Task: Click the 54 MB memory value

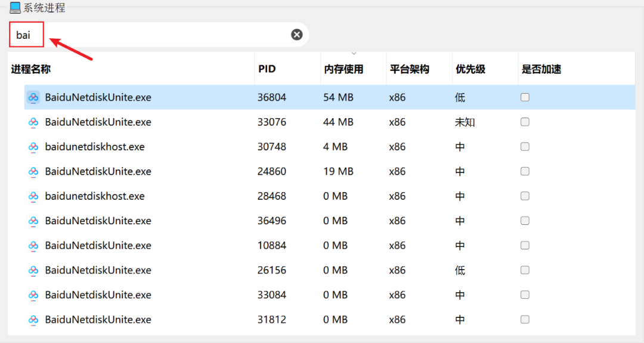Action: pyautogui.click(x=339, y=97)
